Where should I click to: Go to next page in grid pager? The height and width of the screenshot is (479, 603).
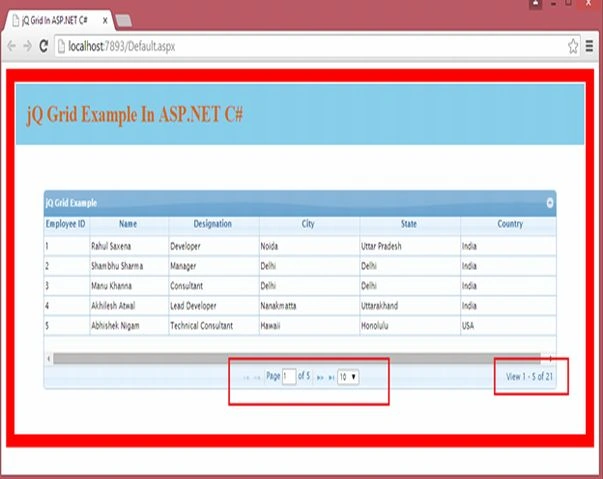[x=320, y=378]
